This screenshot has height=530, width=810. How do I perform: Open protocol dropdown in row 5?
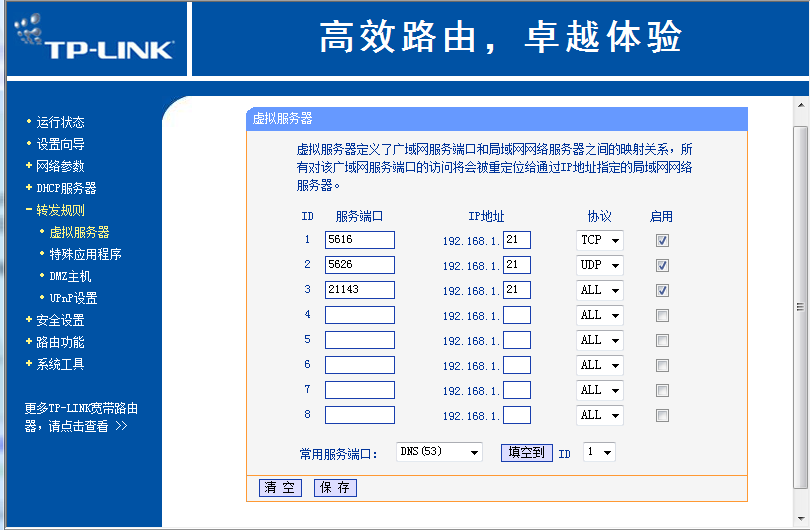[600, 340]
